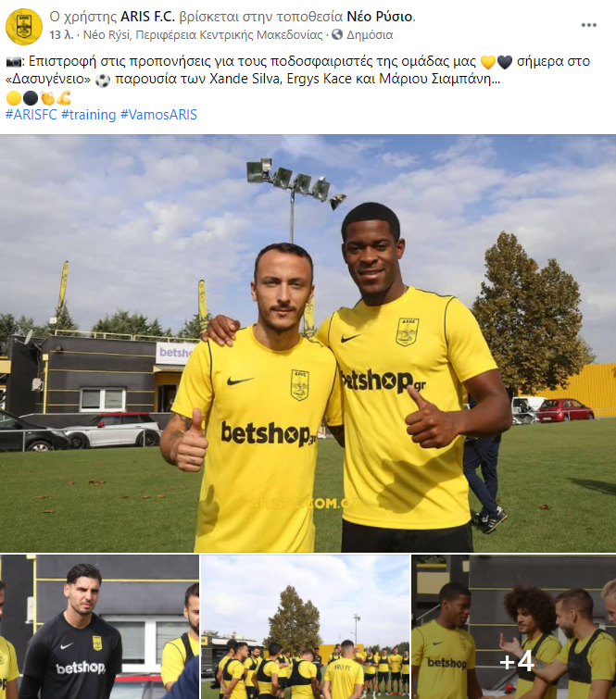Click the yellow heart emoji
This screenshot has width=616, height=699.
click(488, 61)
